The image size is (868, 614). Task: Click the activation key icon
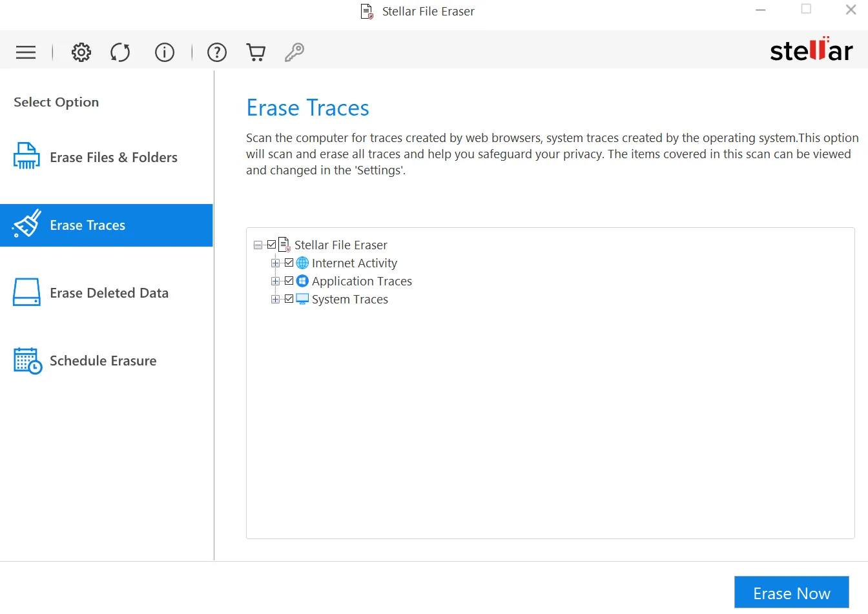click(x=294, y=52)
